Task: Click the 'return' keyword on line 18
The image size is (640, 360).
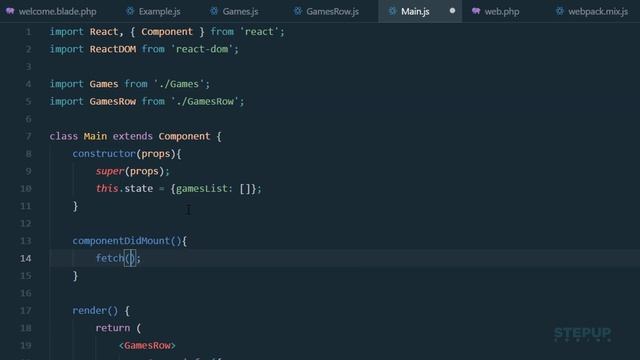Action: point(113,328)
